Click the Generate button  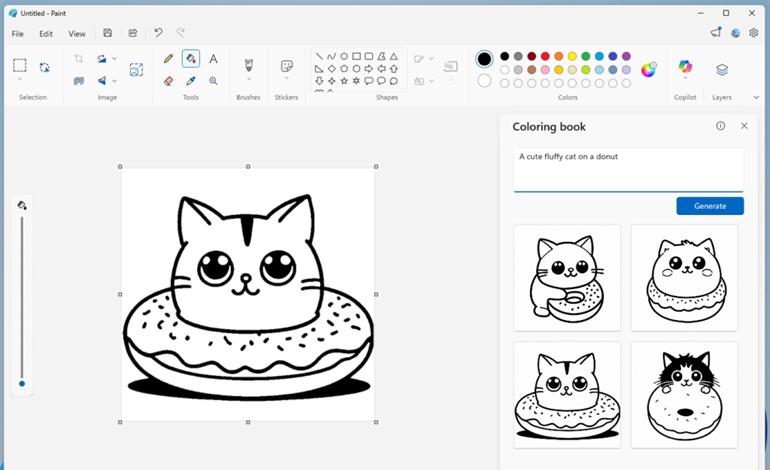[709, 206]
